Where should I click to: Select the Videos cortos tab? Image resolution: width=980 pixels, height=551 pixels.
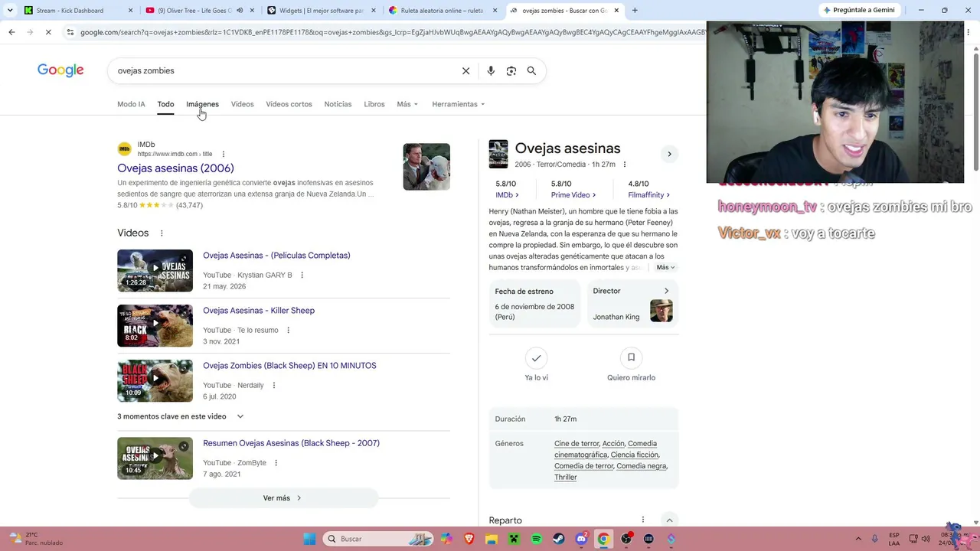tap(289, 104)
